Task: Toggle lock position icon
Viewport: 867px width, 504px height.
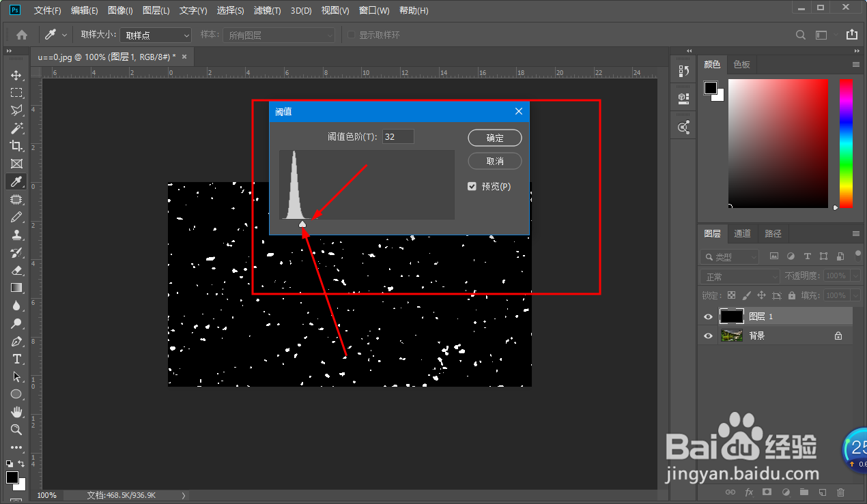Action: (x=761, y=295)
